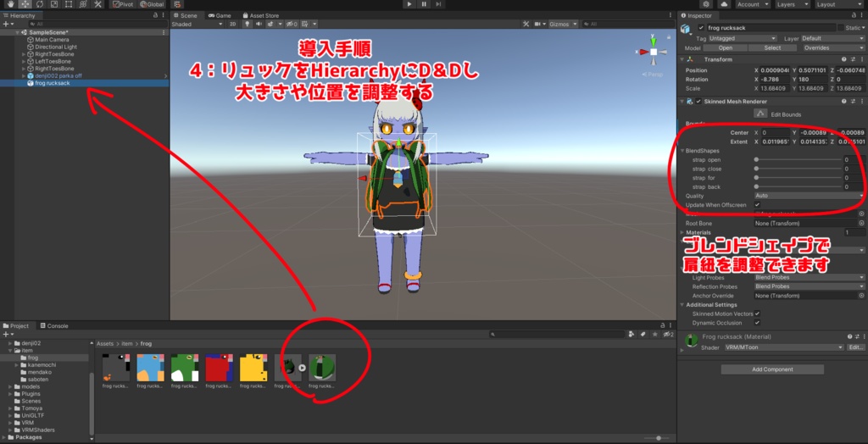The image size is (868, 444).
Task: Click the Edit Bounds button
Action: pos(760,114)
